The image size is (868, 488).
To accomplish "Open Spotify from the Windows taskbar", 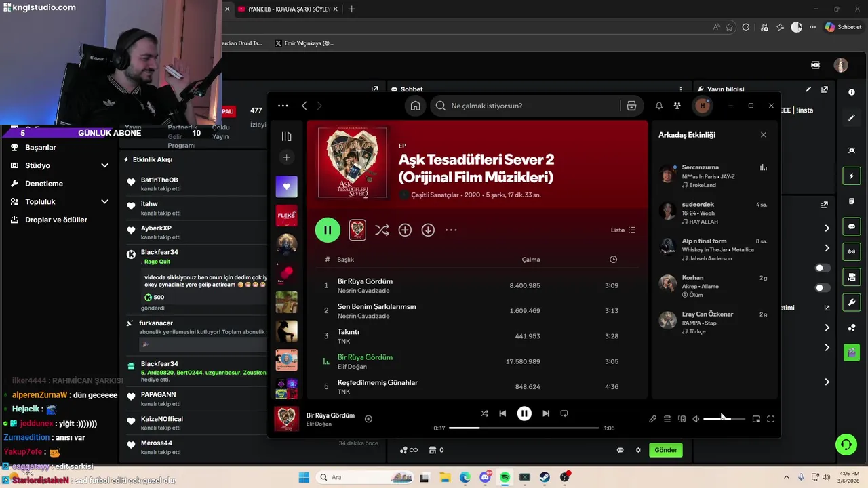I will (x=505, y=477).
